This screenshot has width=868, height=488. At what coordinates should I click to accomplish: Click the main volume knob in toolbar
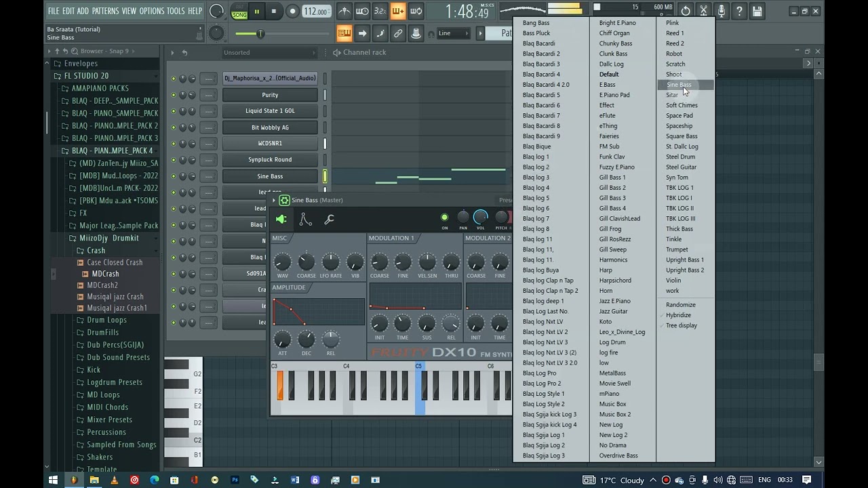[x=216, y=11]
